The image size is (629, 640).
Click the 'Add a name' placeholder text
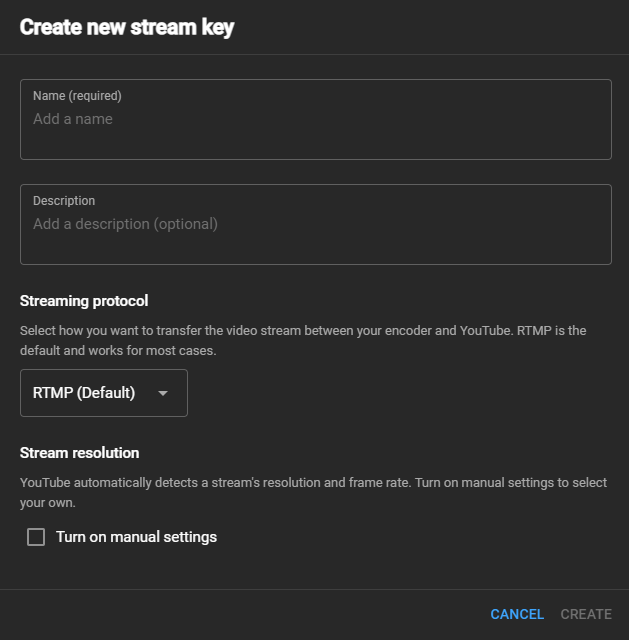point(73,119)
